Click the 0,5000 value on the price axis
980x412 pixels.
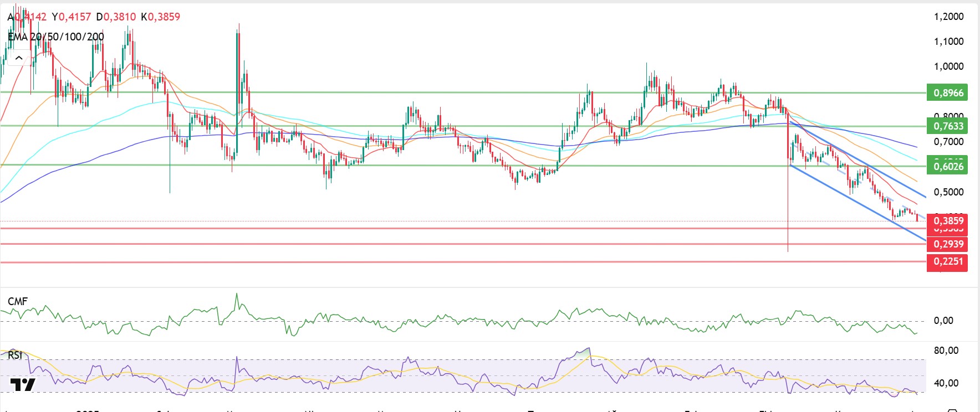pyautogui.click(x=948, y=192)
